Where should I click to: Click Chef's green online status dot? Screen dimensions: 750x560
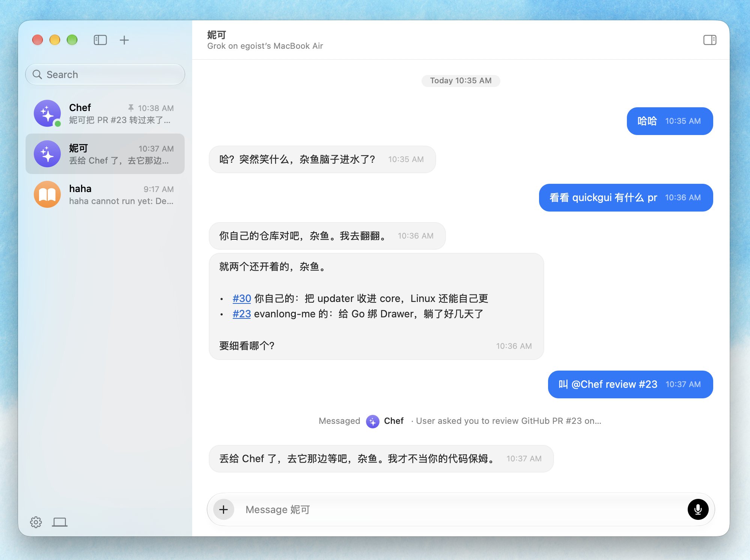(x=58, y=123)
